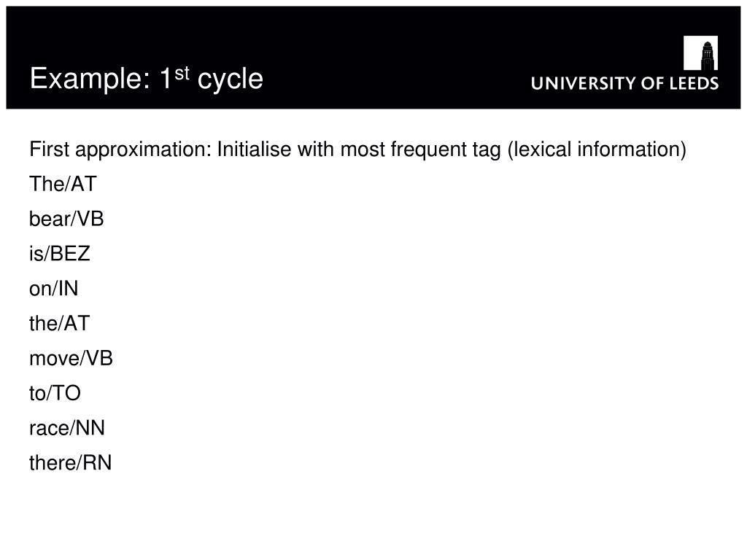This screenshot has height=560, width=747.
Task: Click the 'First approximation' heading line
Action: click(x=357, y=149)
